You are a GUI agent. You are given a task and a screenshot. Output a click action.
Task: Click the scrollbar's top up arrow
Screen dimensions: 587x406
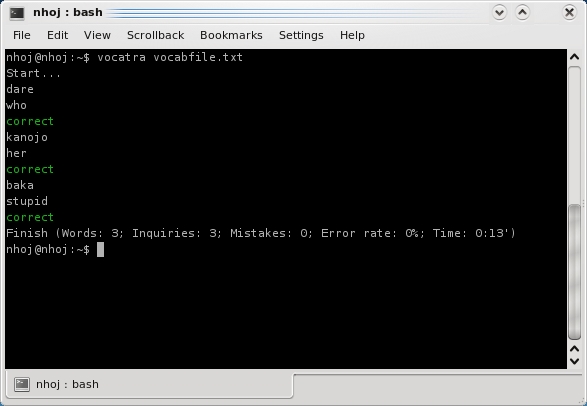(575, 57)
